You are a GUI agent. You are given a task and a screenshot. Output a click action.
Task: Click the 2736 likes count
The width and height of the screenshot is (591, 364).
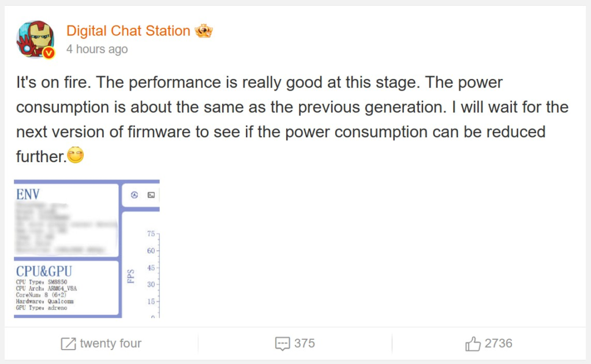(498, 344)
